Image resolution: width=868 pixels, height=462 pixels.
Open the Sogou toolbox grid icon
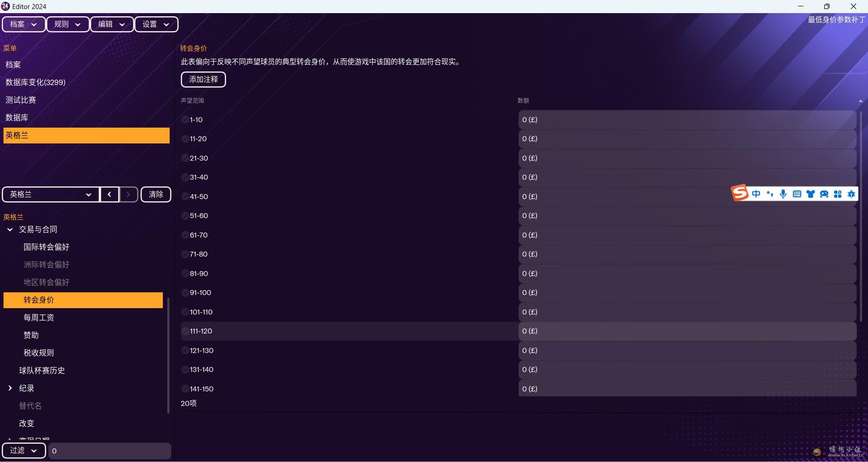tap(838, 194)
